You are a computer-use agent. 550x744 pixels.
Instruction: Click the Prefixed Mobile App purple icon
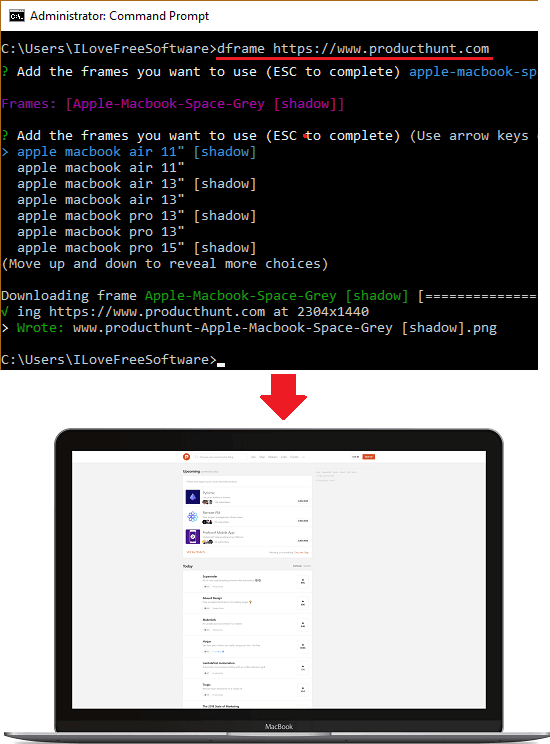point(192,537)
